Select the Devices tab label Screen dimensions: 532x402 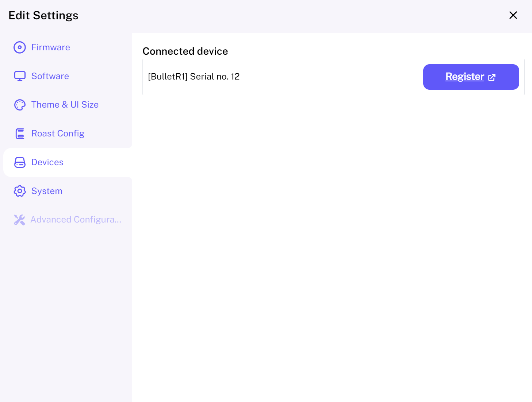(47, 162)
